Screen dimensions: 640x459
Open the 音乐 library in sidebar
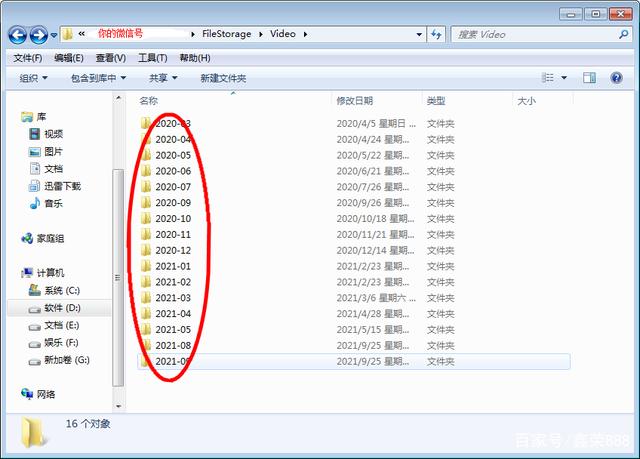[x=53, y=203]
